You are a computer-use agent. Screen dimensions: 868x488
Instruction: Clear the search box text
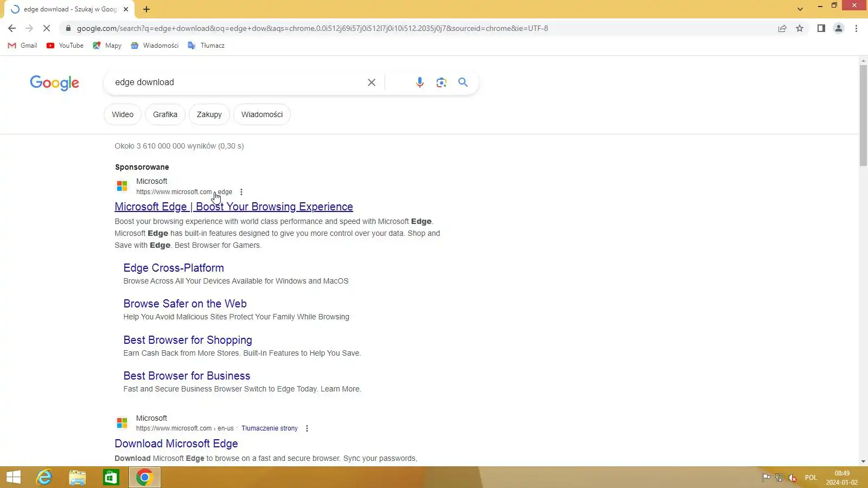(372, 82)
